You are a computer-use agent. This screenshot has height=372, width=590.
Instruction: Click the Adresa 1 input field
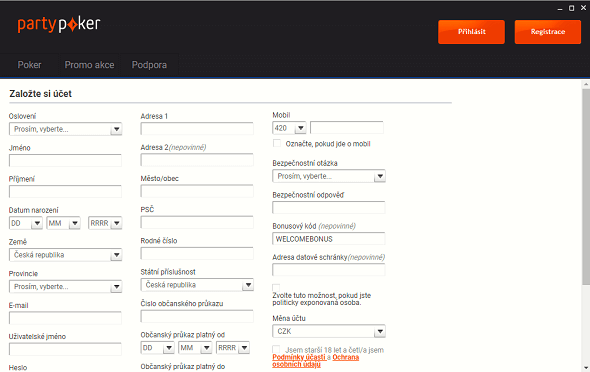pos(197,129)
